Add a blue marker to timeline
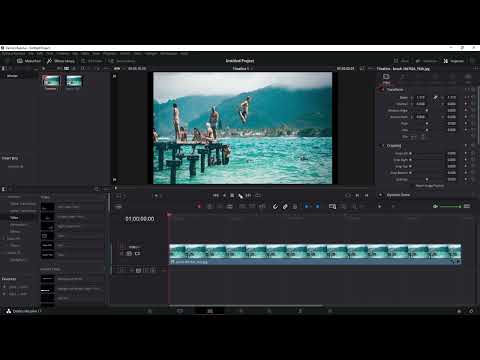The height and width of the screenshot is (360, 480). coord(317,207)
